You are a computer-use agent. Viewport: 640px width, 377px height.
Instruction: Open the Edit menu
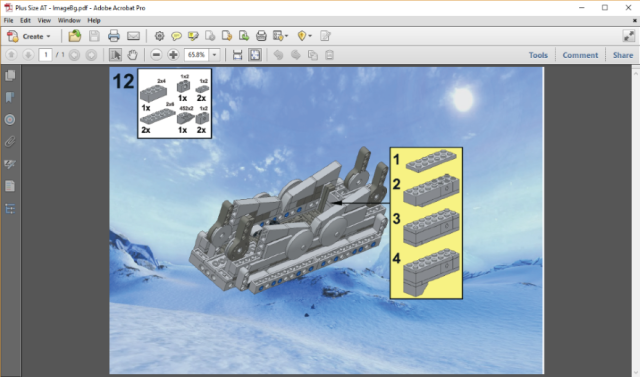(x=25, y=20)
